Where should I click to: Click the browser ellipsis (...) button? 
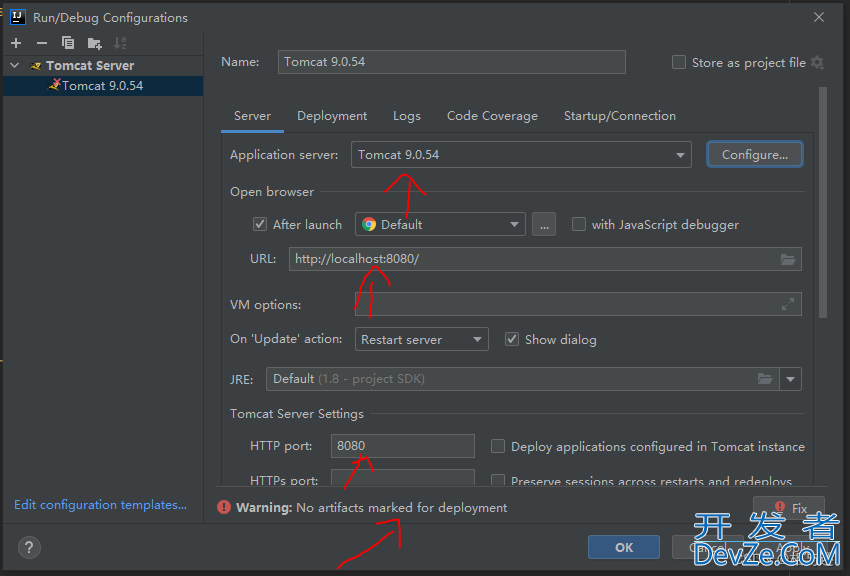point(544,224)
